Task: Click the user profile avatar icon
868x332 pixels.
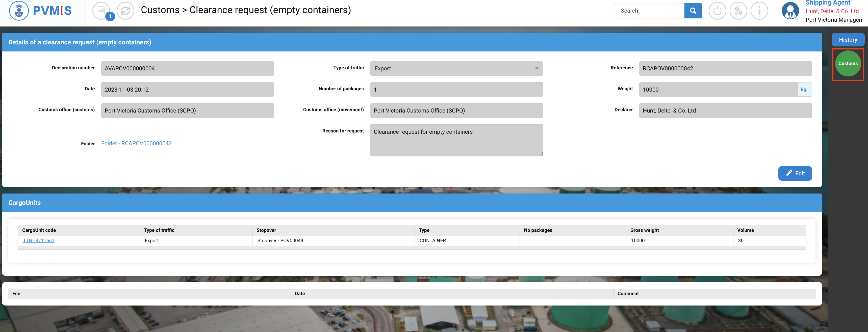Action: point(790,11)
